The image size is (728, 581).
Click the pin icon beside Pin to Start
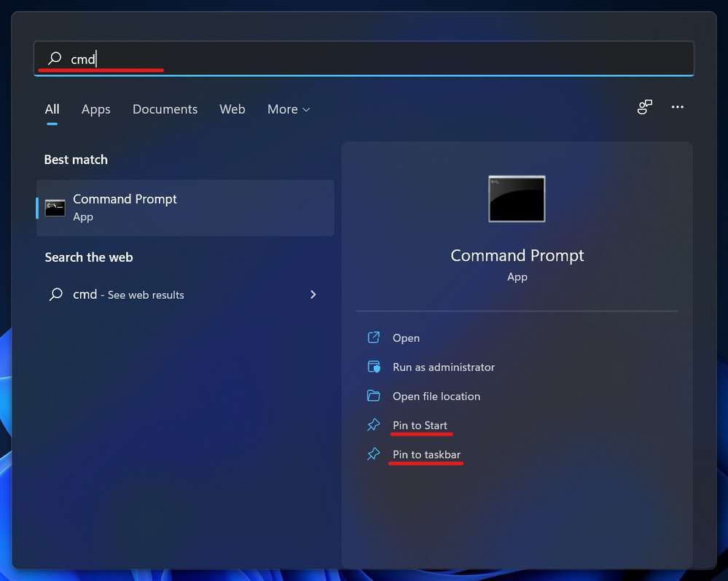(374, 425)
